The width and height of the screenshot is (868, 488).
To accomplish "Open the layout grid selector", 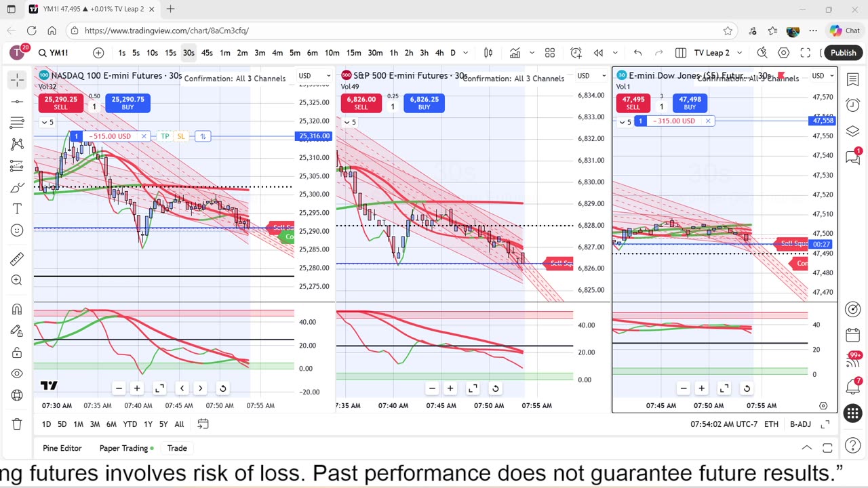I will (550, 53).
